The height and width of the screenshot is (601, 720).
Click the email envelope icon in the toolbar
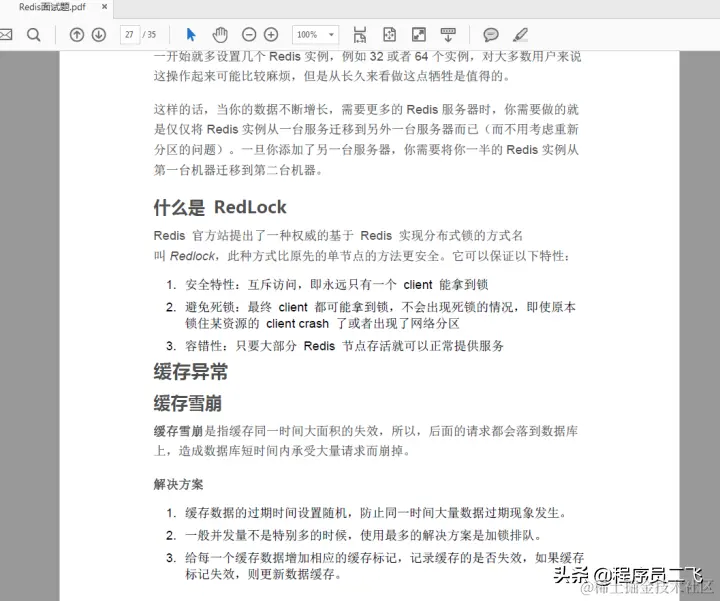6,34
